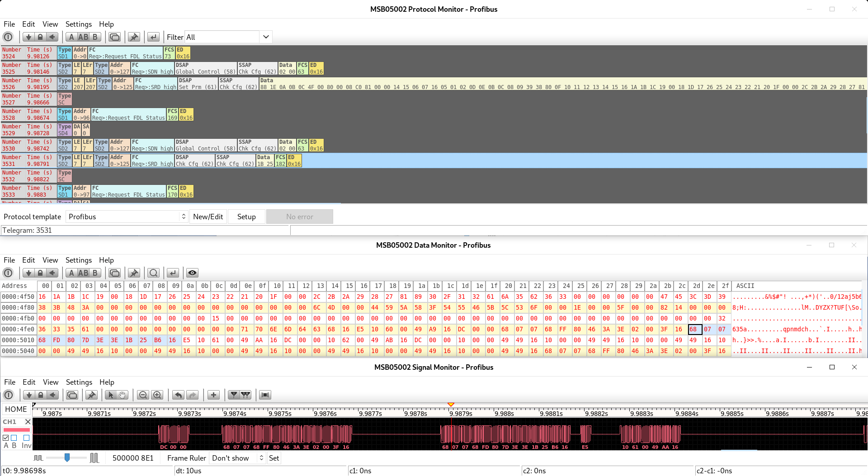Image resolution: width=868 pixels, height=476 pixels.
Task: Click the stacked windows icon in Protocol Monitor
Action: click(x=115, y=37)
